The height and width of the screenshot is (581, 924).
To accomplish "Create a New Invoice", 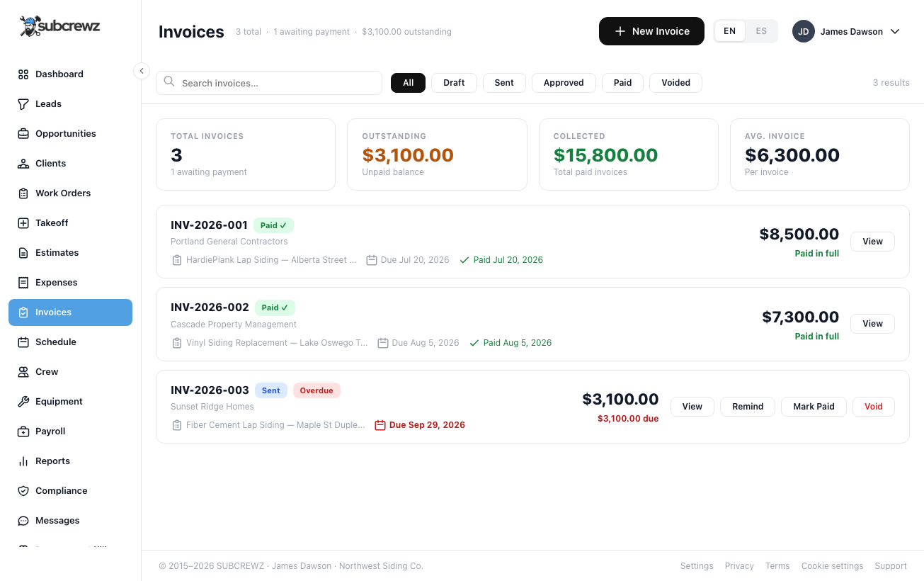I will click(x=651, y=31).
